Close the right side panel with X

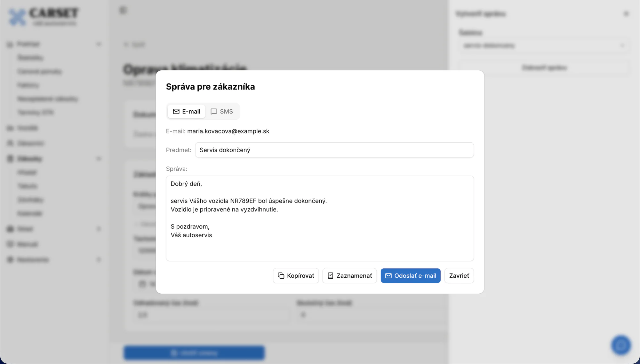626,14
